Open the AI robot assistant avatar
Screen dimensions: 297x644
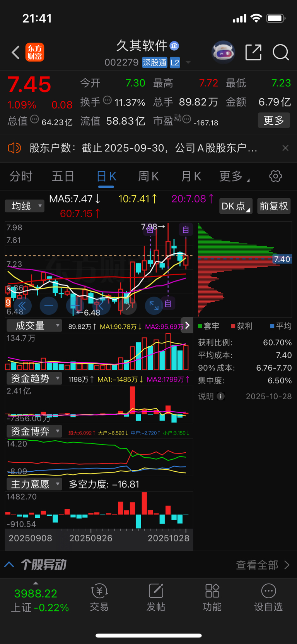click(224, 52)
